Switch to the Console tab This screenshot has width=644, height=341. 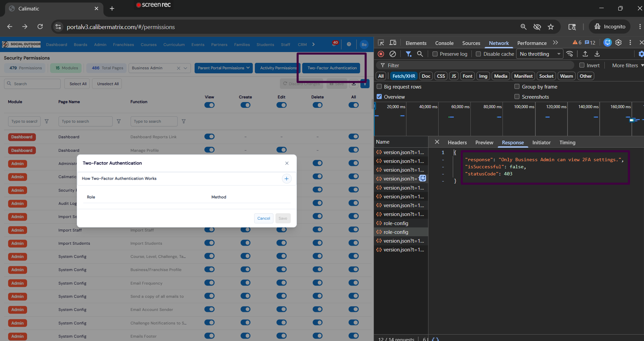(x=444, y=43)
